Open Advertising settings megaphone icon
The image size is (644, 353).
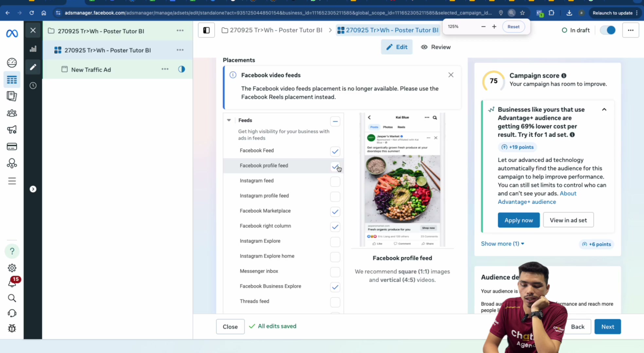(12, 130)
